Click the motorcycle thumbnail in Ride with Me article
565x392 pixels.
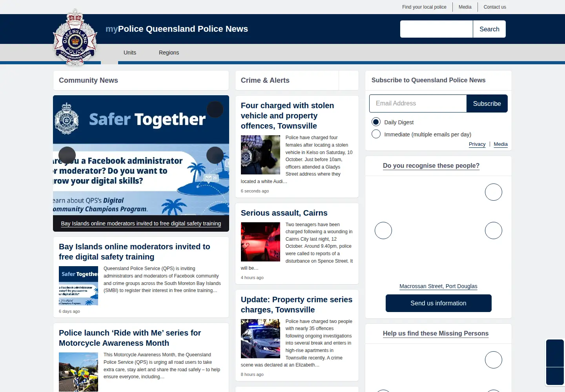tap(78, 372)
